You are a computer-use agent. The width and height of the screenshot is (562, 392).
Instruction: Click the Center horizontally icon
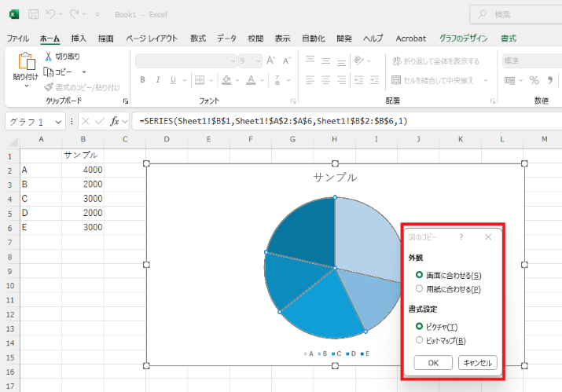tap(325, 80)
